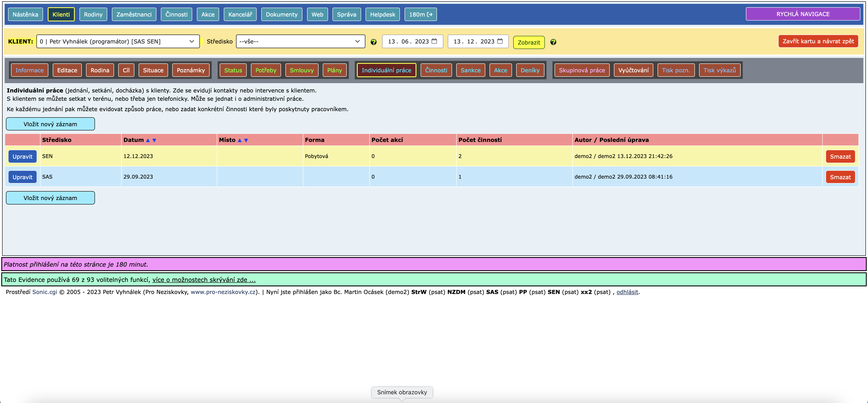Click help icon next to Středisko dropdown
868x403 pixels.
pos(373,42)
